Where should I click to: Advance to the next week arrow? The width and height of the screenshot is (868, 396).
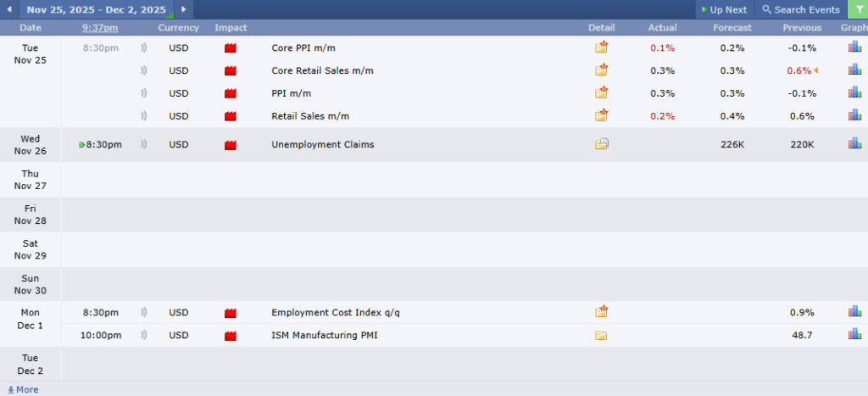184,9
